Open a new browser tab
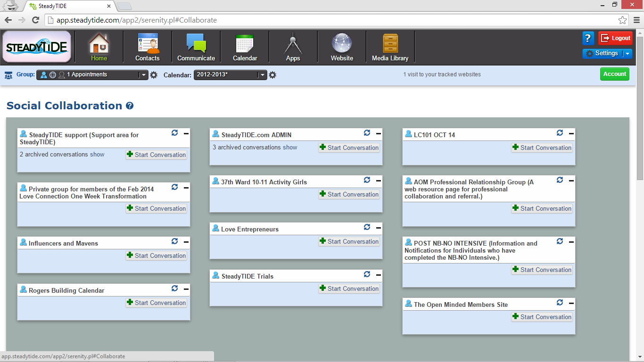The image size is (644, 362). [124, 6]
